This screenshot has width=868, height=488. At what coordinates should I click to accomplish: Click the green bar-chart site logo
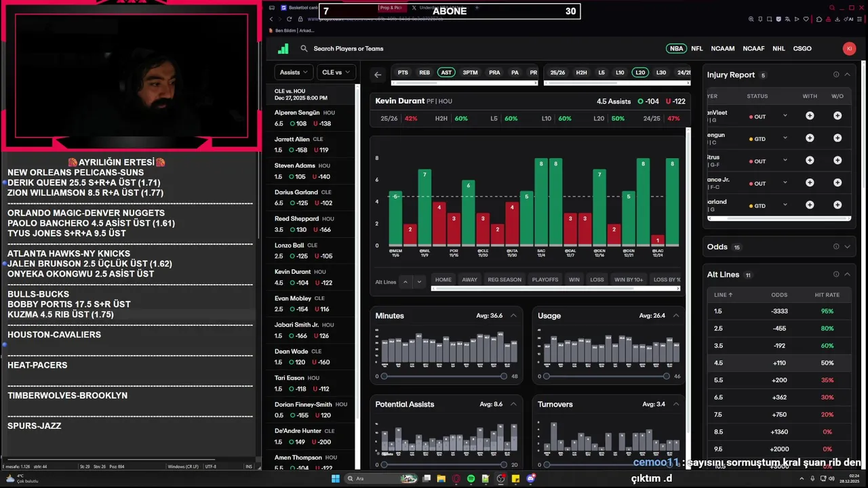pos(283,49)
